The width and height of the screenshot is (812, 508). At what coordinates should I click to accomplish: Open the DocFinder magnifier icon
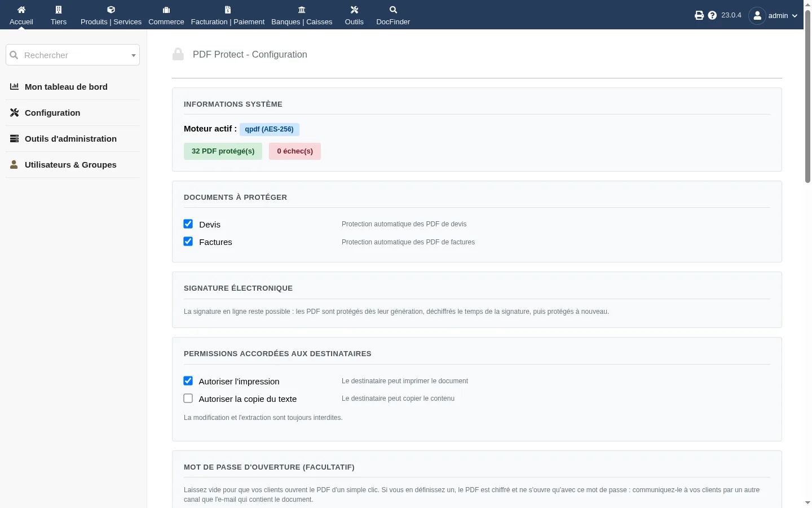393,10
